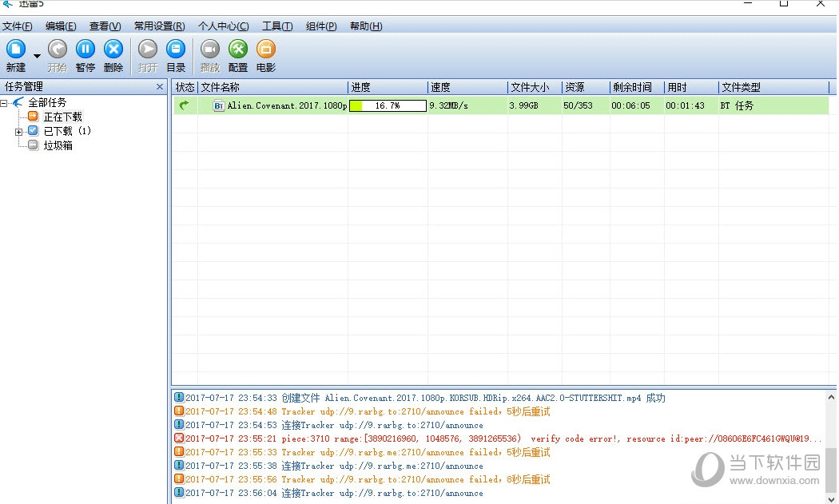Image resolution: width=839 pixels, height=504 pixels.
Task: Select 正在下载 in the task tree
Action: (x=62, y=117)
